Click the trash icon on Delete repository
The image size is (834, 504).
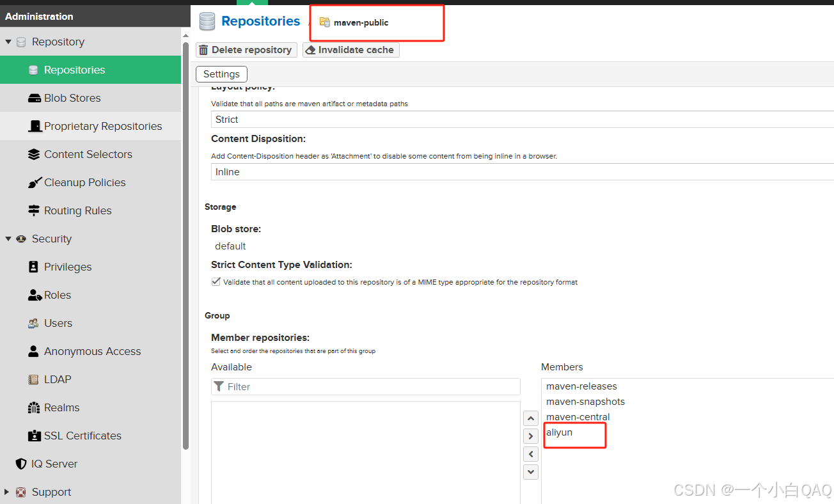[203, 50]
